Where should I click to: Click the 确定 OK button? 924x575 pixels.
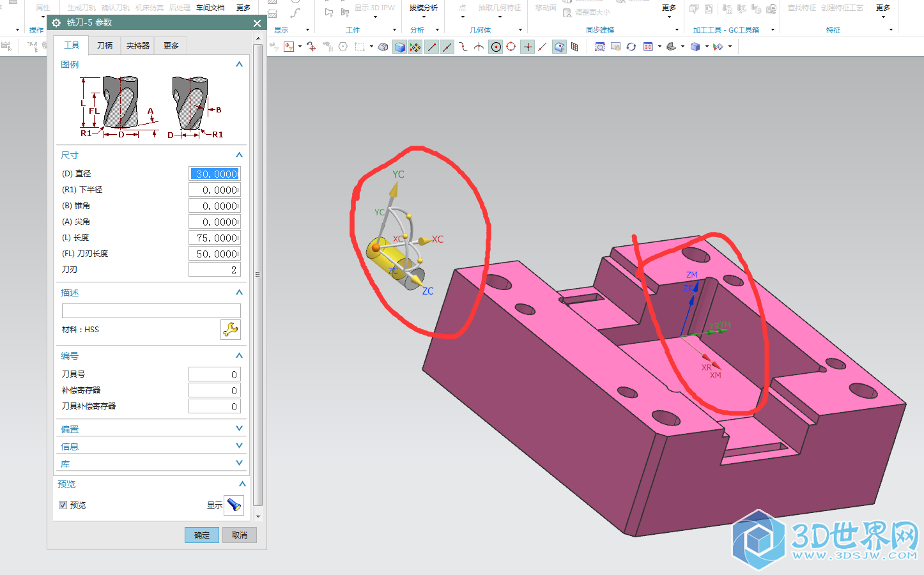[202, 535]
